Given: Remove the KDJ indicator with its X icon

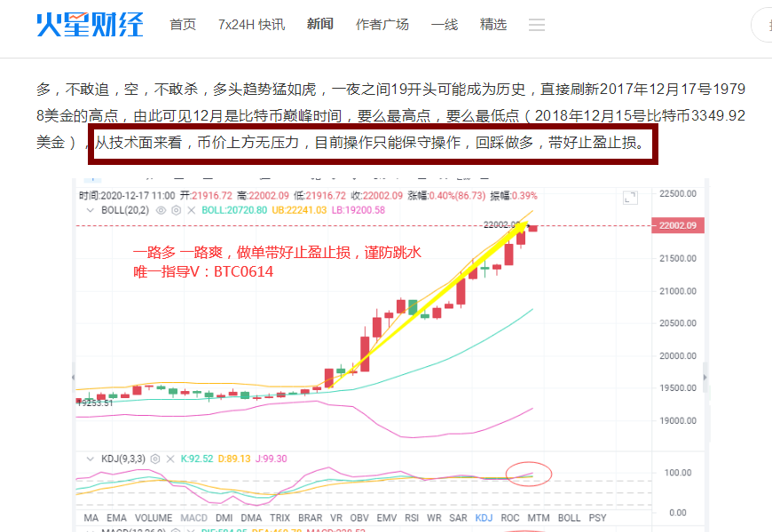Looking at the screenshot, I should coord(170,458).
